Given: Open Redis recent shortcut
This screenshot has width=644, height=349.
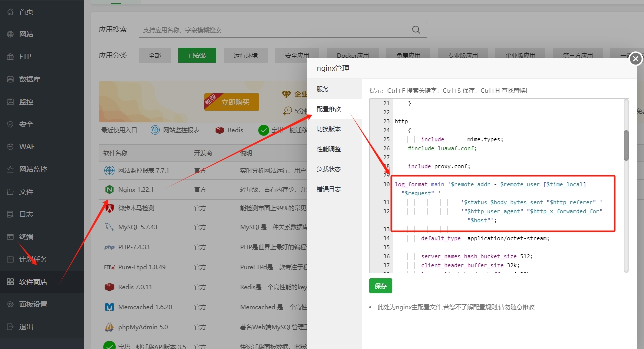Looking at the screenshot, I should (229, 130).
